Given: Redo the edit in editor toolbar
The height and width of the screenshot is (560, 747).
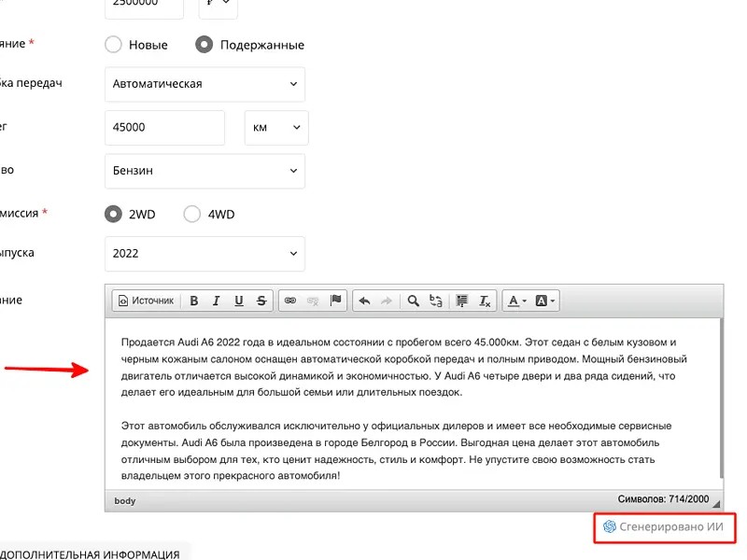Looking at the screenshot, I should [387, 301].
